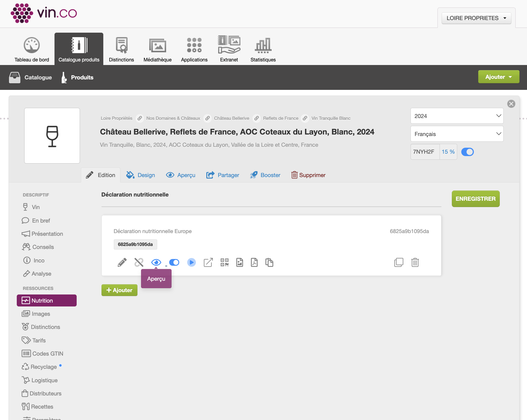
Task: Select Nutrition in sidebar
Action: 47,300
